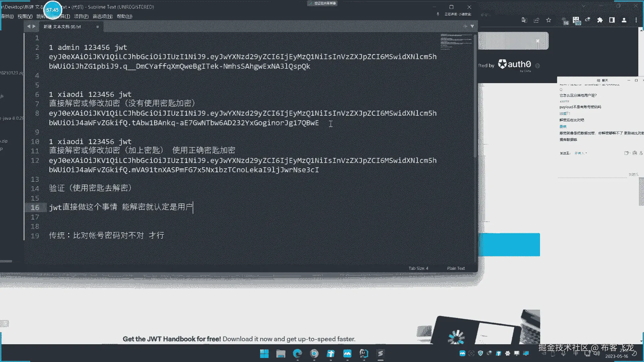The height and width of the screenshot is (362, 644).
Task: Toggle Chrome side panel icon
Action: click(612, 20)
